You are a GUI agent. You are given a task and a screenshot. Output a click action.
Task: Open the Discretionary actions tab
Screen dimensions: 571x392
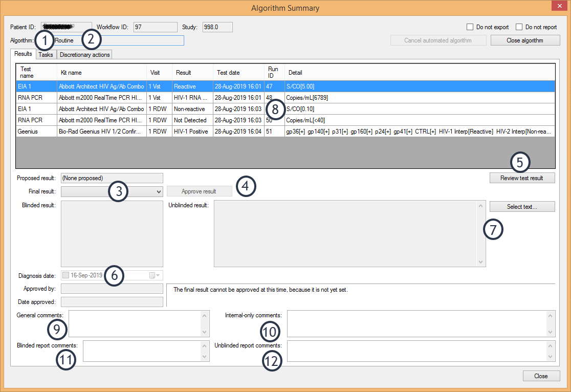84,55
